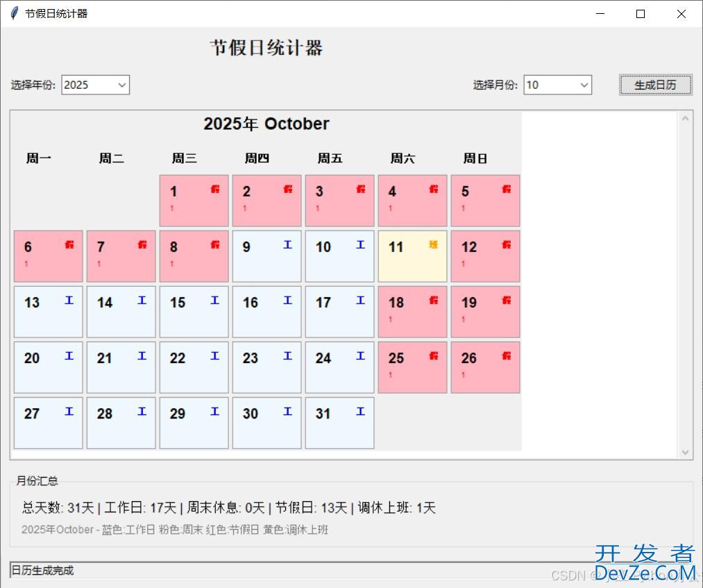Click the year dropdown arrow beside 选择年份
The image size is (703, 588).
point(121,85)
